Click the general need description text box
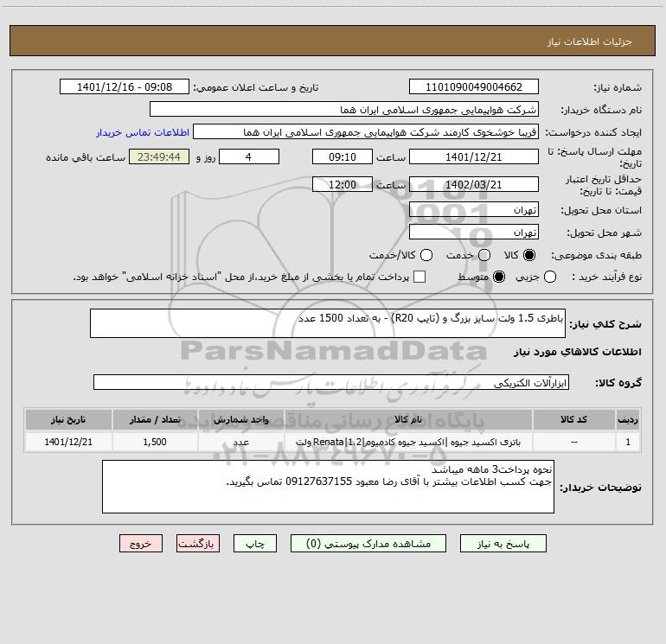Image resolution: width=666 pixels, height=644 pixels. (x=328, y=323)
